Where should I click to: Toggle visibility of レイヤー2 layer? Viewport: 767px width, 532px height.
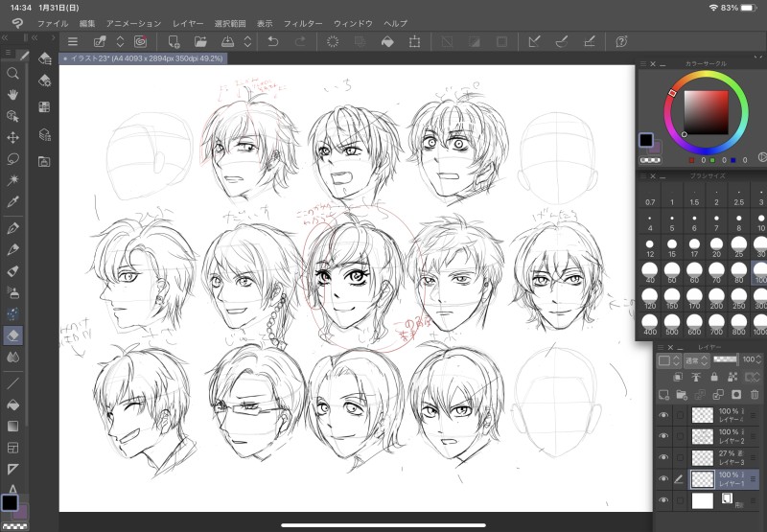[663, 436]
